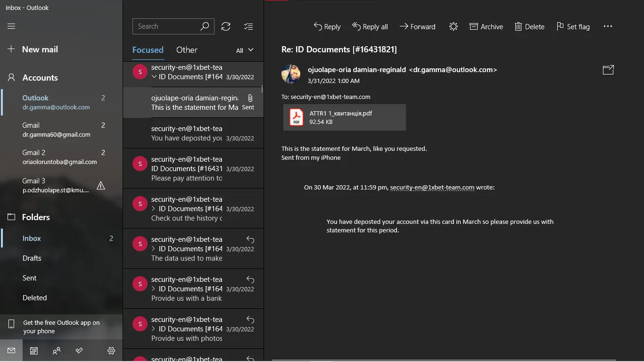
Task: Collapse the expanded ID Documents conversation
Action: 154,77
